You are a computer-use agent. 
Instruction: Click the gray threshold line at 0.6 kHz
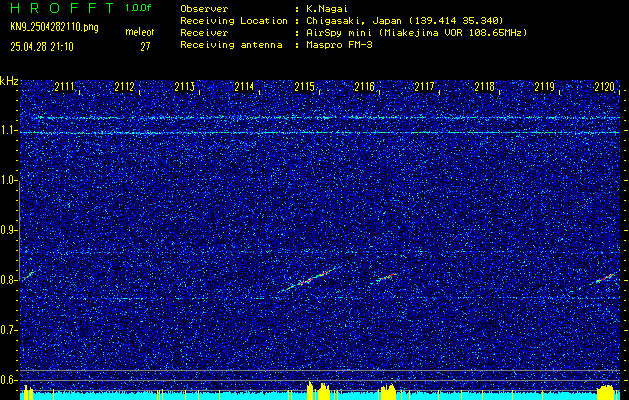pos(320,380)
